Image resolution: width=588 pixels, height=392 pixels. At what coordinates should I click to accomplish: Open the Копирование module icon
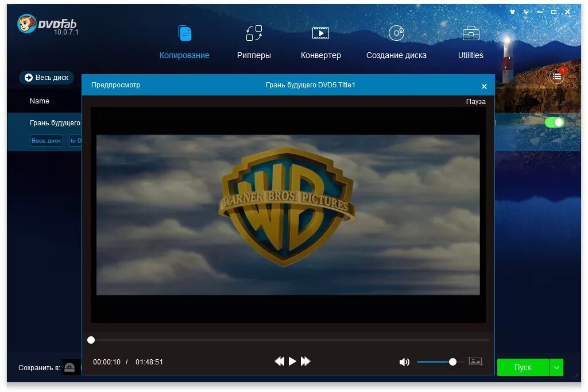point(185,33)
